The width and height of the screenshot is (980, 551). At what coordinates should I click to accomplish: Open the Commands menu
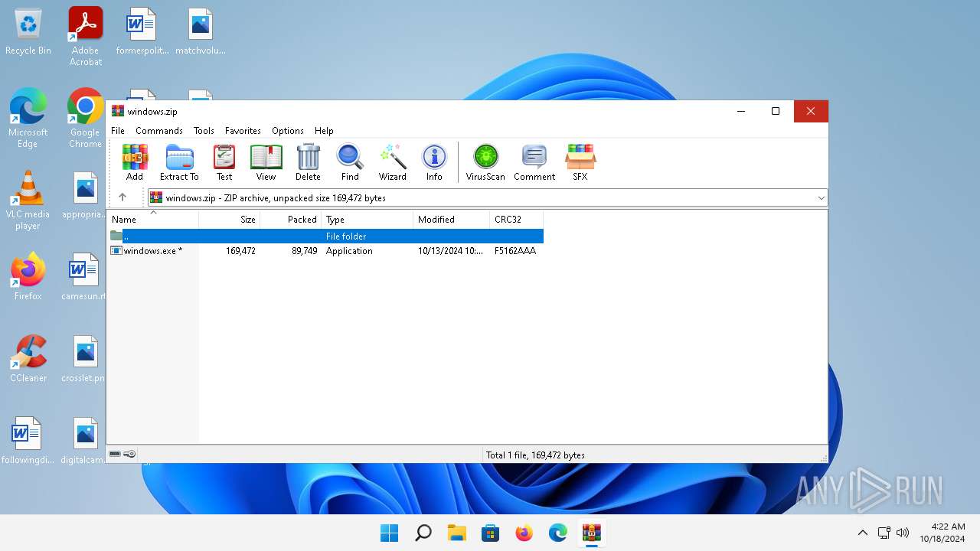(159, 131)
